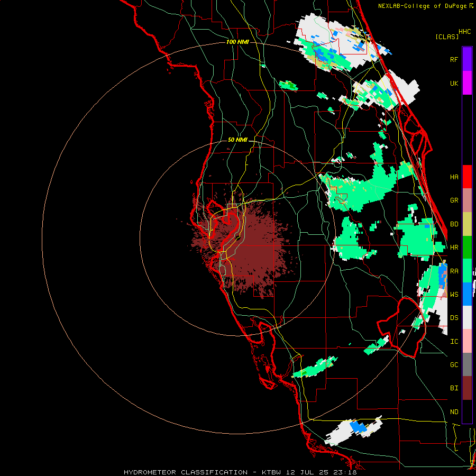
Task: Click the "12 JUL 25 23:18" timestamp
Action: pos(322,472)
